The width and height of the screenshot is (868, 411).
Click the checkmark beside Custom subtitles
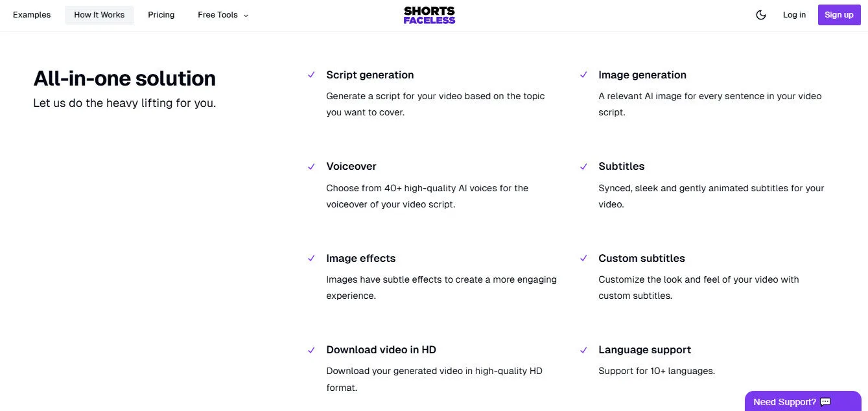[x=583, y=259]
